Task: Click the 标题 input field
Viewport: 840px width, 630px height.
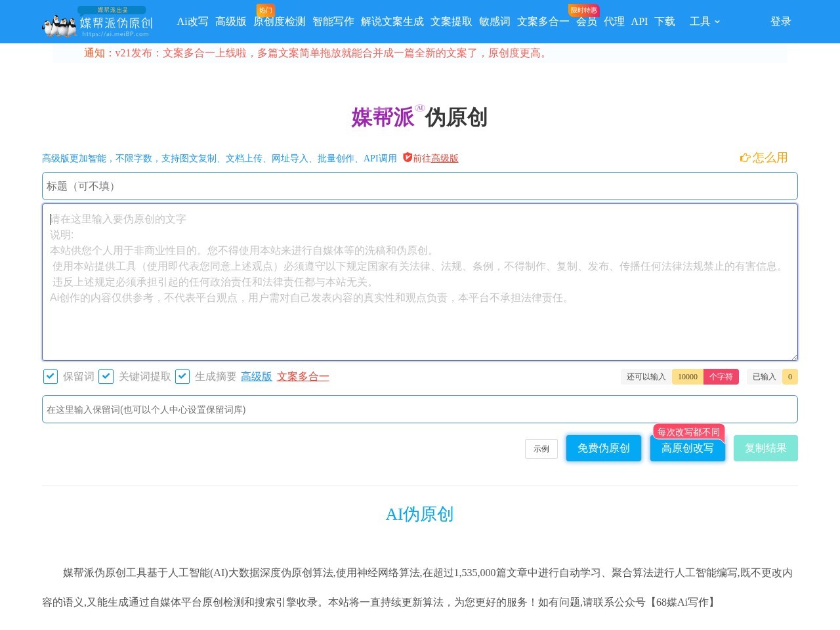Action: (x=420, y=186)
